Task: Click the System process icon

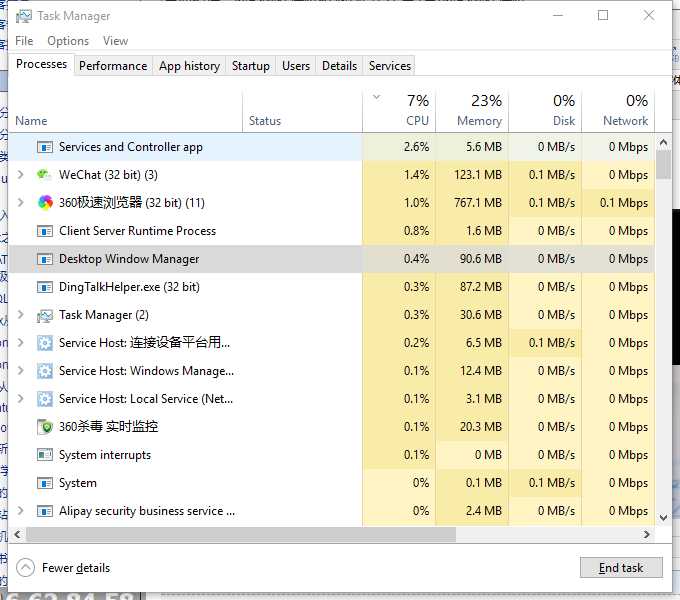Action: click(x=45, y=483)
